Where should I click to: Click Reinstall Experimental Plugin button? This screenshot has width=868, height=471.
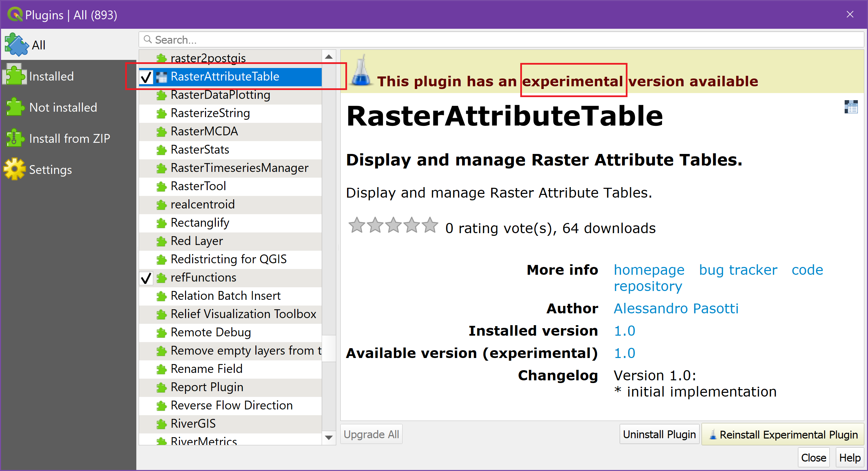[x=783, y=434]
